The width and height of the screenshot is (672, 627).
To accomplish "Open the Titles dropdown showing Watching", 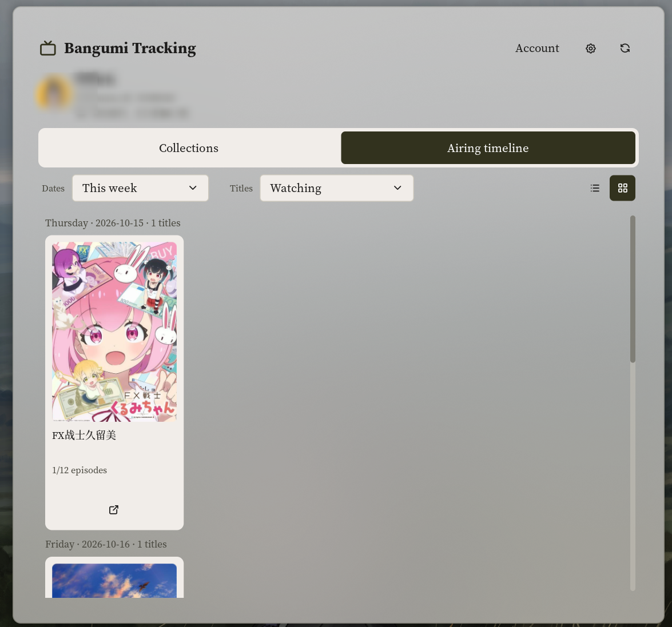I will tap(336, 188).
